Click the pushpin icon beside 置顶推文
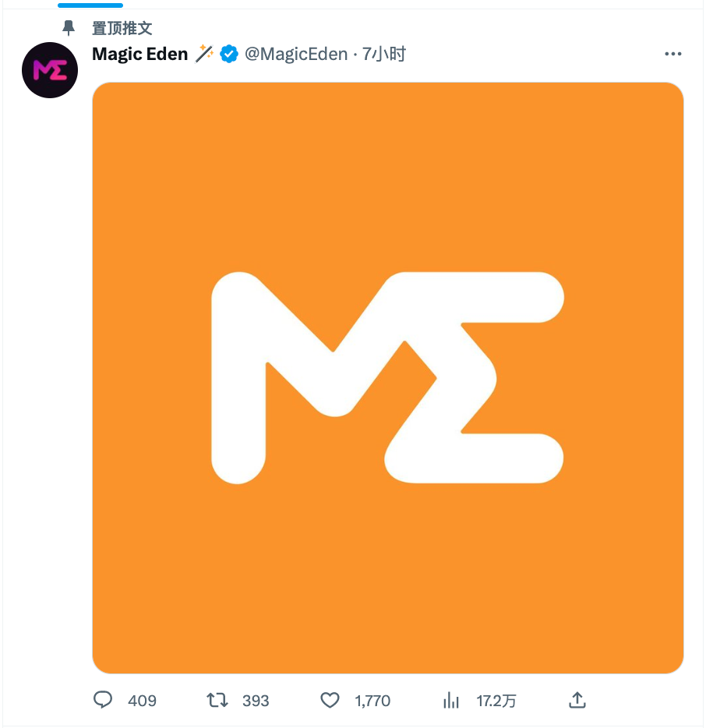 (x=69, y=28)
